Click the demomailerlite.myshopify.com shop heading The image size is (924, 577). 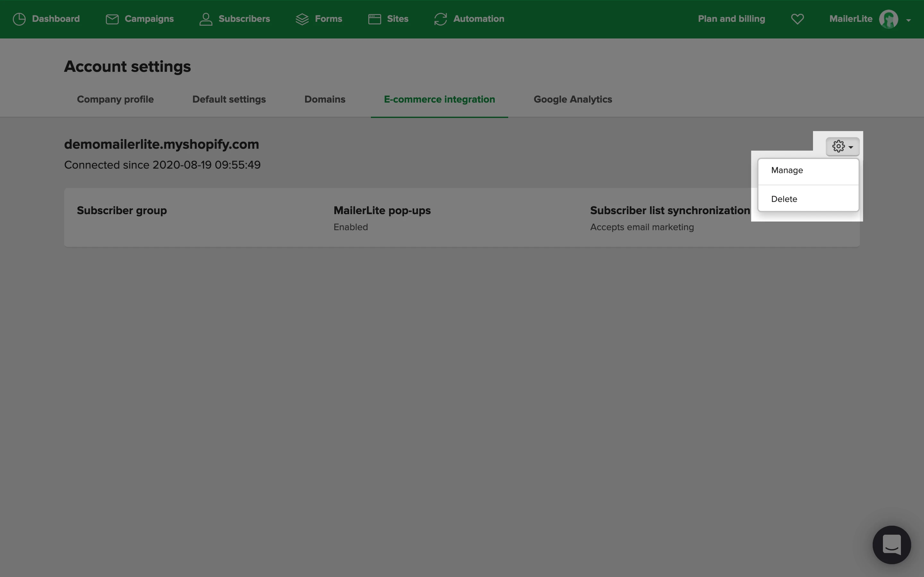coord(161,144)
